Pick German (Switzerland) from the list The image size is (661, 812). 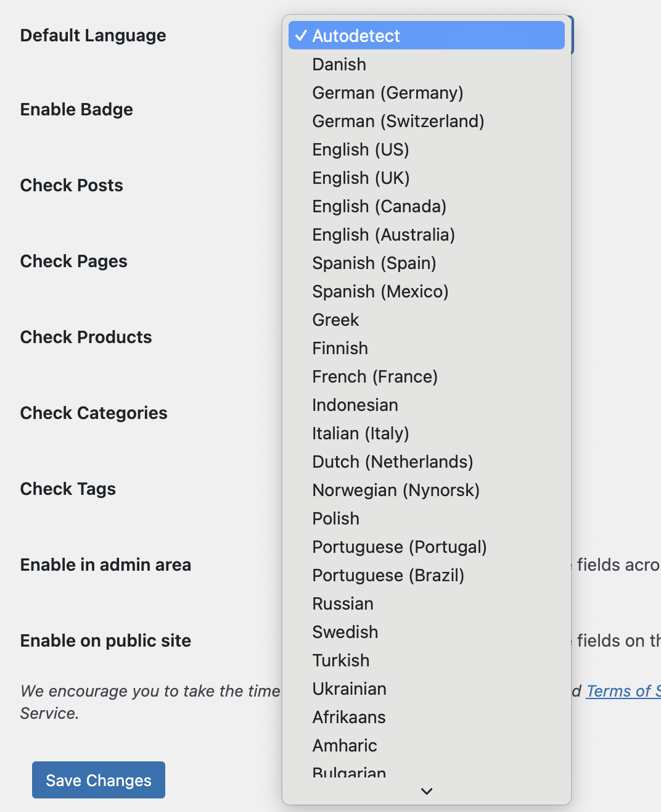click(398, 121)
